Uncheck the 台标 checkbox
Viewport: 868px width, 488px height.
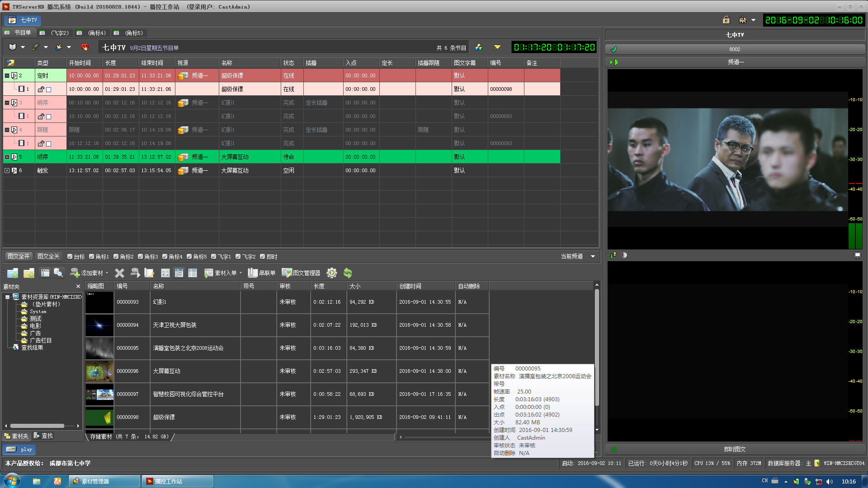tap(70, 257)
